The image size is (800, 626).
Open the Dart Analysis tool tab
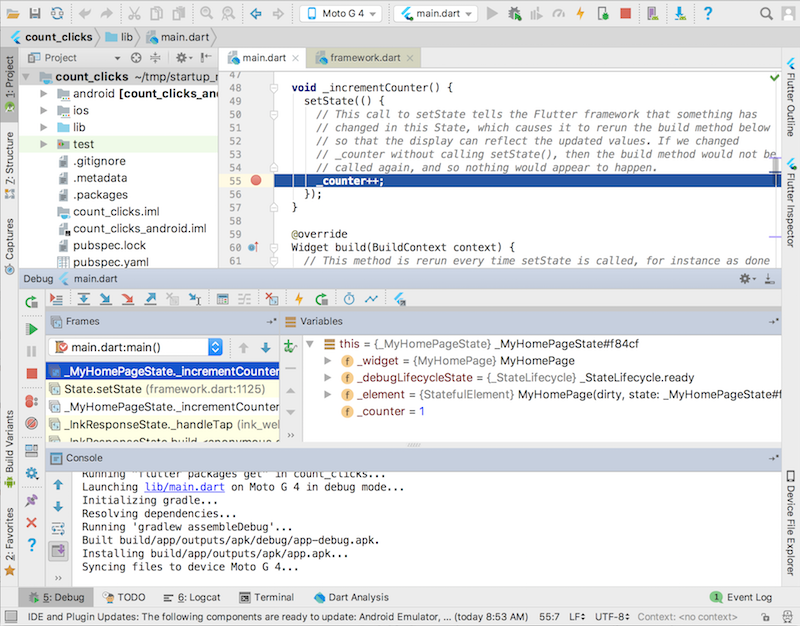(351, 597)
